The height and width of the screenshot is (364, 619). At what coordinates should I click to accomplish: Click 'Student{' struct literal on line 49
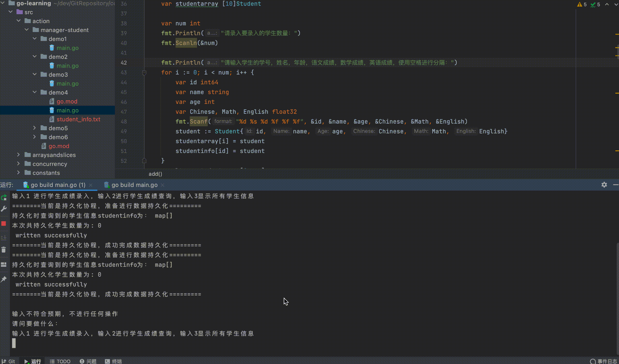pos(229,131)
